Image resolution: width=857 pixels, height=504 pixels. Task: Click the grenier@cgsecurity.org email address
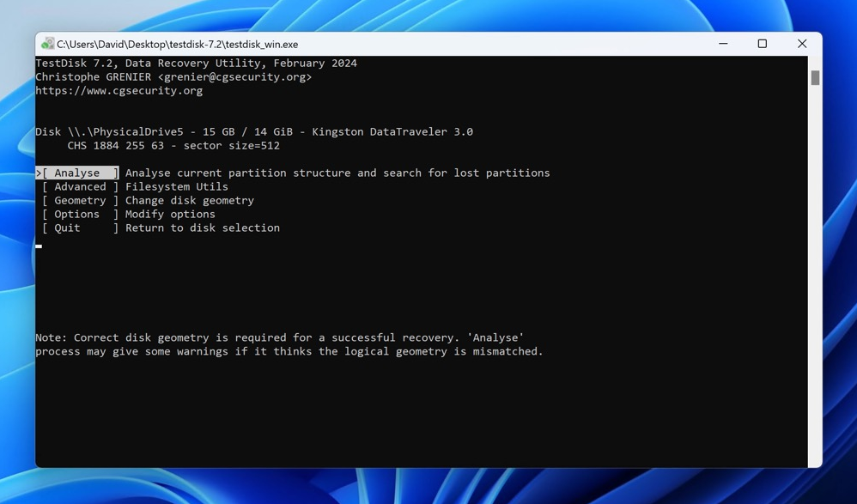[x=234, y=76]
